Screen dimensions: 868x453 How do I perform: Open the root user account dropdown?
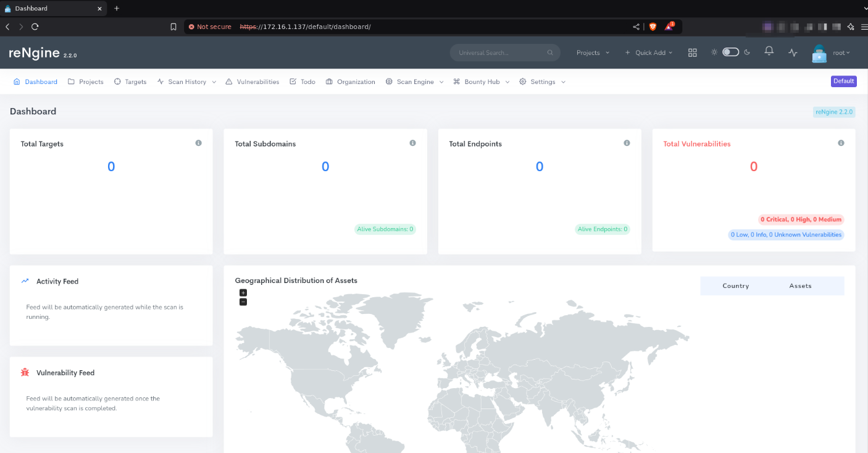pyautogui.click(x=831, y=53)
